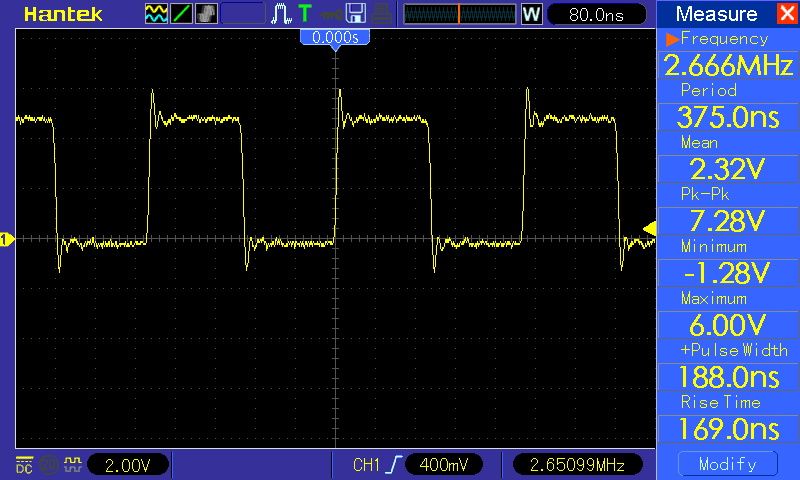Viewport: 800px width, 480px height.
Task: Click the -1.28V minimum value
Action: coord(728,273)
